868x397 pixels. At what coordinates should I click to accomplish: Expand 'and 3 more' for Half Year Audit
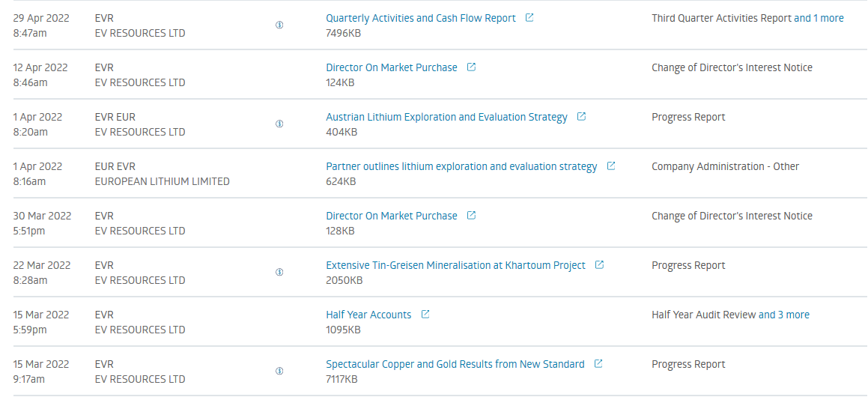pos(784,315)
